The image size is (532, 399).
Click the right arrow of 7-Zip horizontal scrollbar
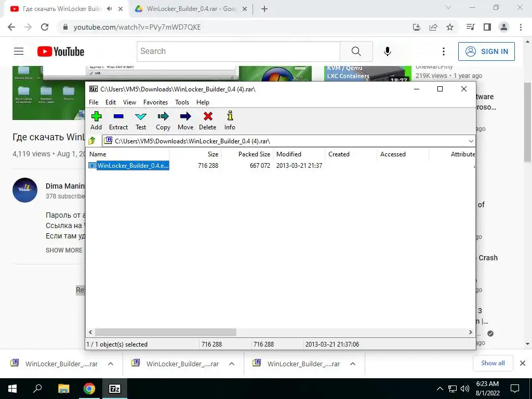(x=470, y=332)
